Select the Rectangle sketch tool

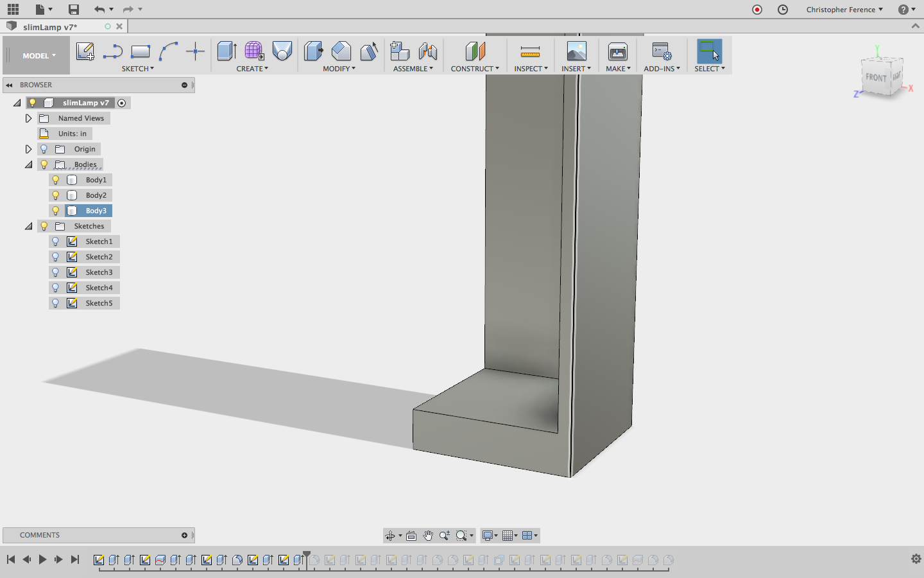140,51
